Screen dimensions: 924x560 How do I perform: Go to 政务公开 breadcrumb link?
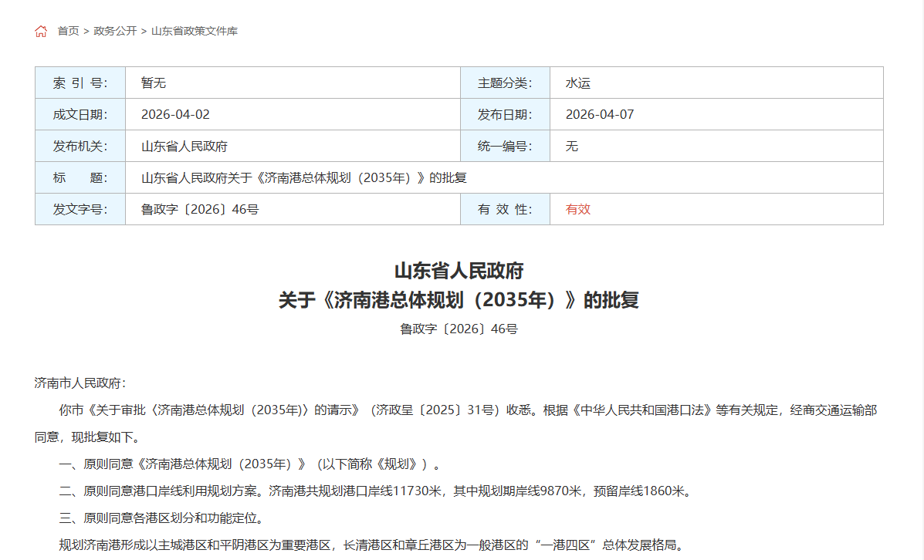[x=115, y=32]
